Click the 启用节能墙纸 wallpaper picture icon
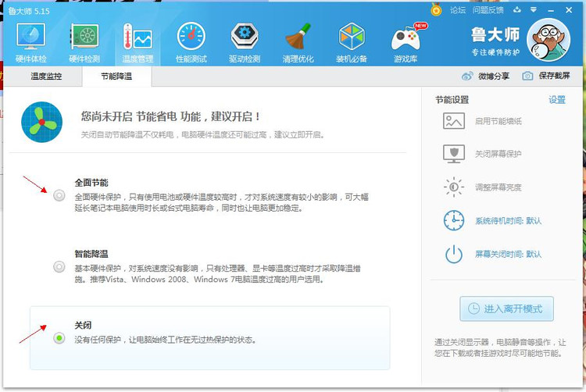 point(454,121)
